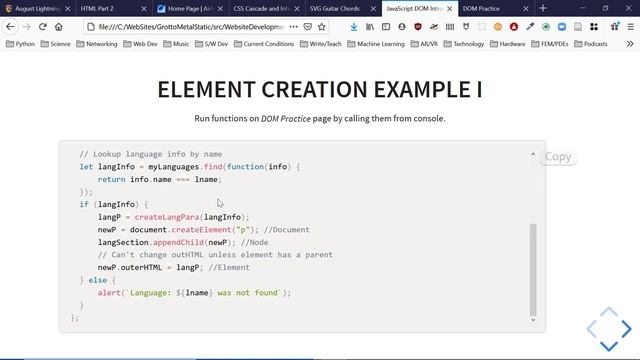This screenshot has width=640, height=360.
Task: Toggle the browser sidebar
Action: tap(386, 27)
